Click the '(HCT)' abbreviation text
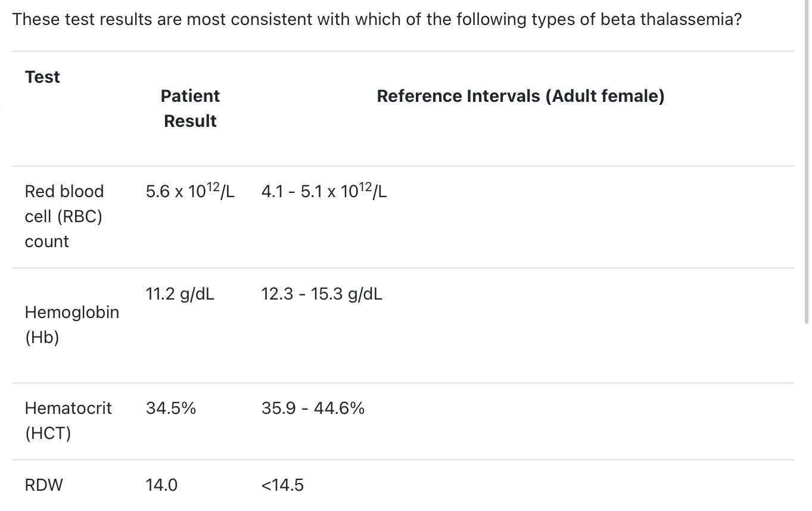The image size is (812, 511). [48, 433]
